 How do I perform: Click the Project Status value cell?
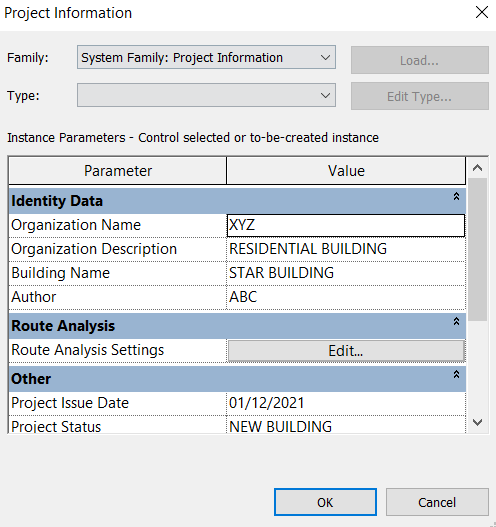pos(346,425)
